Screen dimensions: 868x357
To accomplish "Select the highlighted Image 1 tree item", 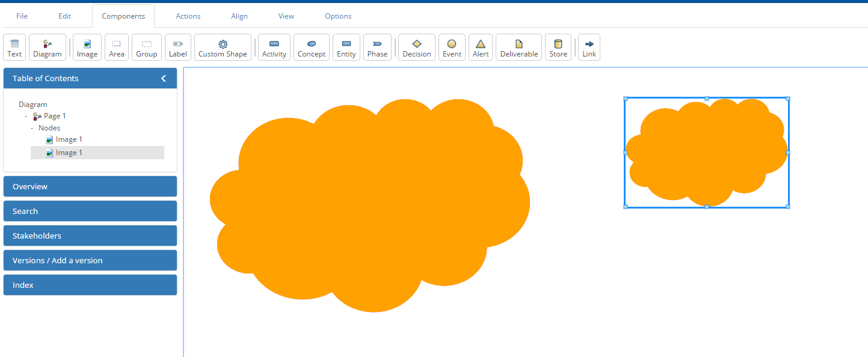I will 69,153.
